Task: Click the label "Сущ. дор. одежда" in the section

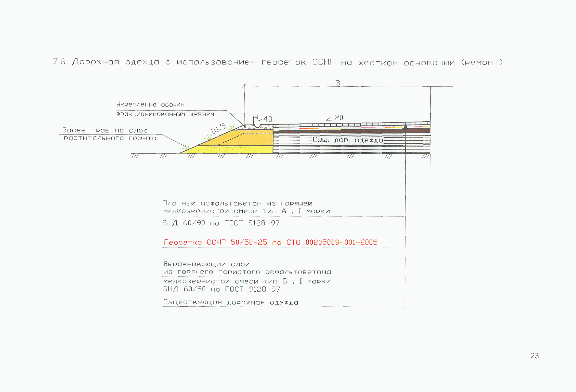Action: coord(348,140)
